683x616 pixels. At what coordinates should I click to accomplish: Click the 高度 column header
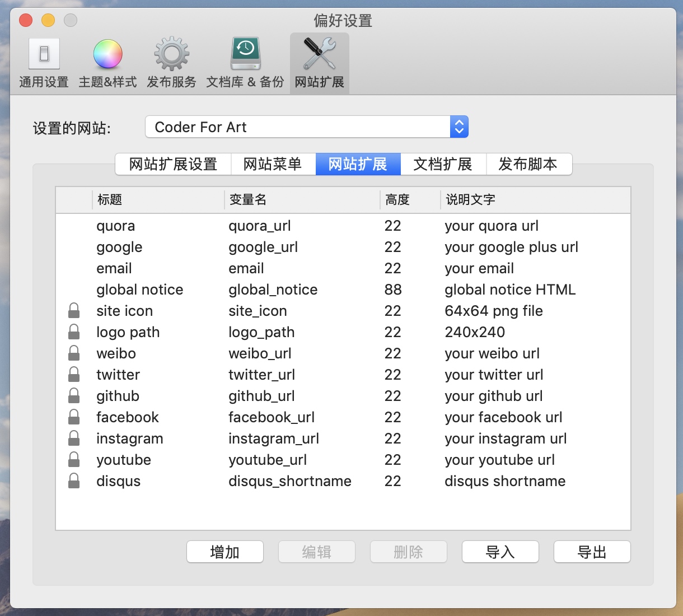coord(410,199)
